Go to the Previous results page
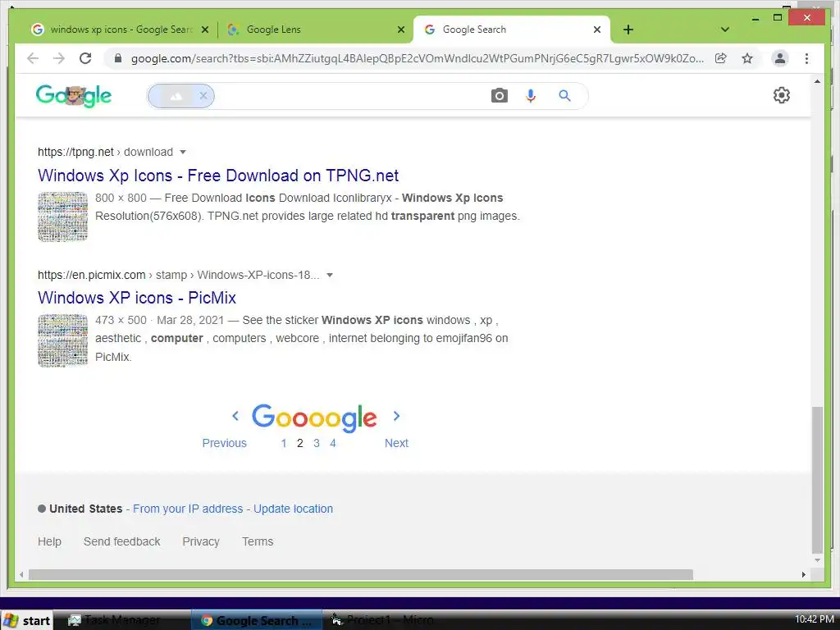The image size is (840, 630). coord(225,443)
